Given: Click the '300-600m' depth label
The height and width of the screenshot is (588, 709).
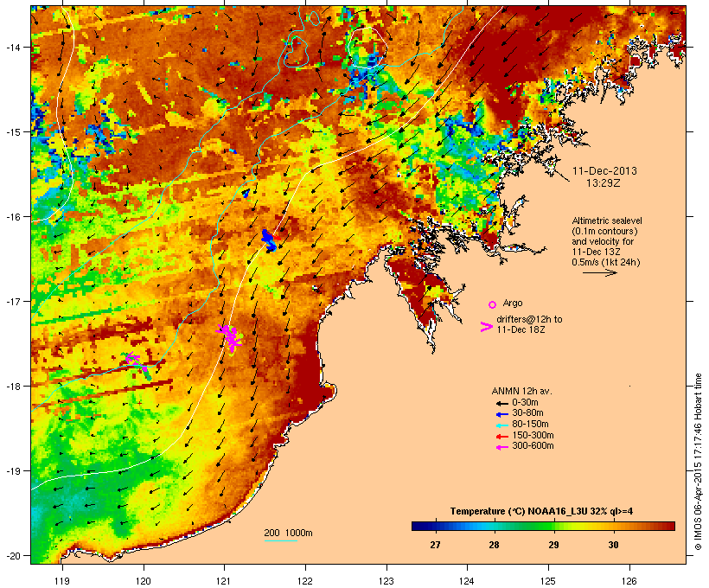Looking at the screenshot, I should click(533, 446).
